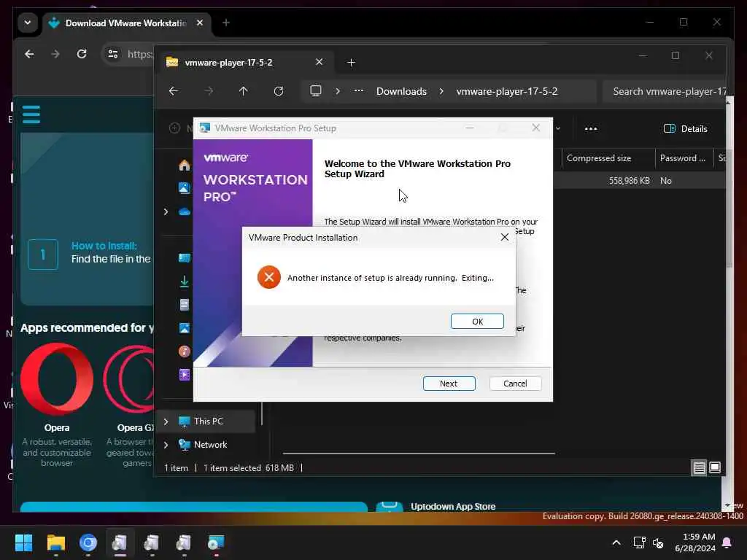This screenshot has width=747, height=560.
Task: Open Downloads in the breadcrumb path
Action: click(401, 91)
